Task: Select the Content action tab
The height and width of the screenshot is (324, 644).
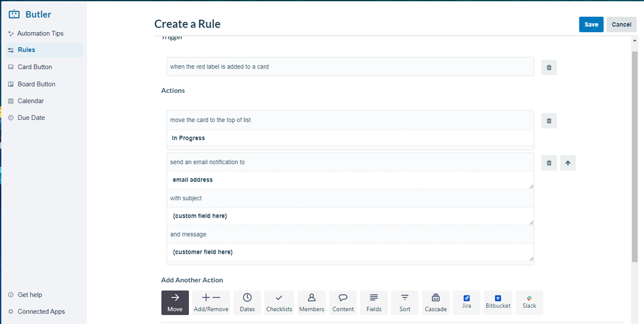Action: [343, 303]
